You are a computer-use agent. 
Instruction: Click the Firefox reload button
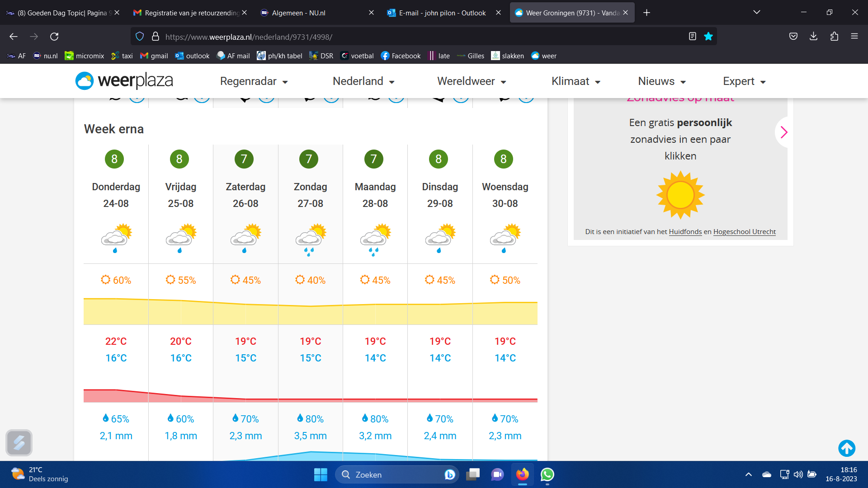click(x=54, y=37)
